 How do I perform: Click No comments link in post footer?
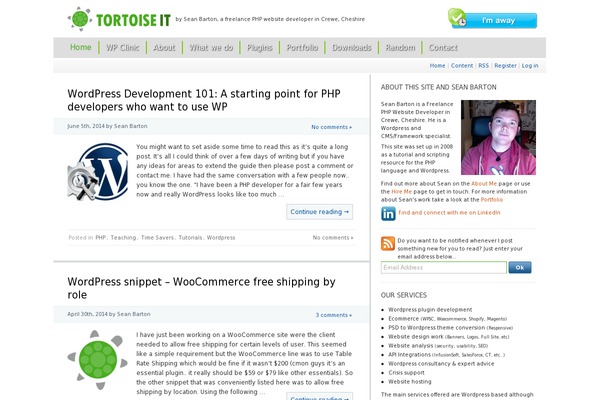333,237
